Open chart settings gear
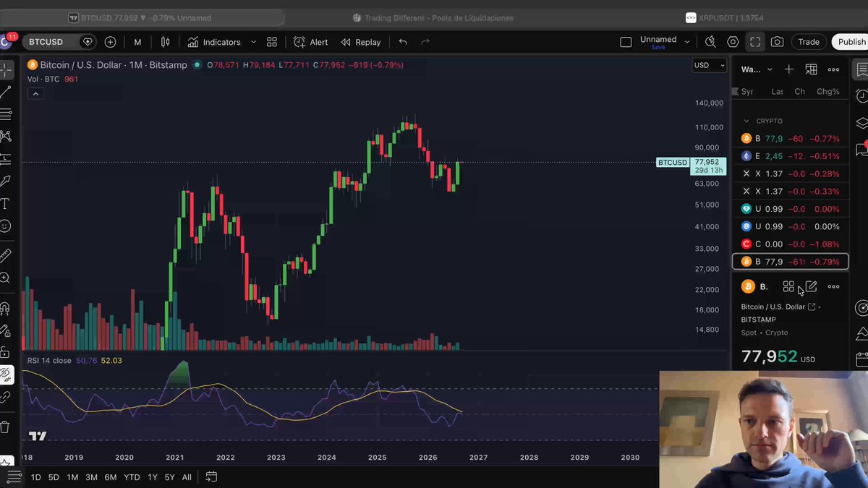 (733, 42)
